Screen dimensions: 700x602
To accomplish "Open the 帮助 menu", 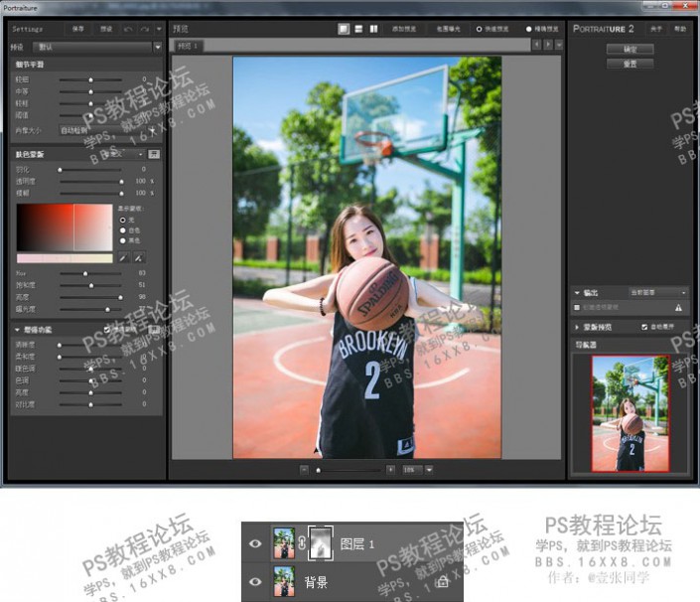I will [x=679, y=29].
